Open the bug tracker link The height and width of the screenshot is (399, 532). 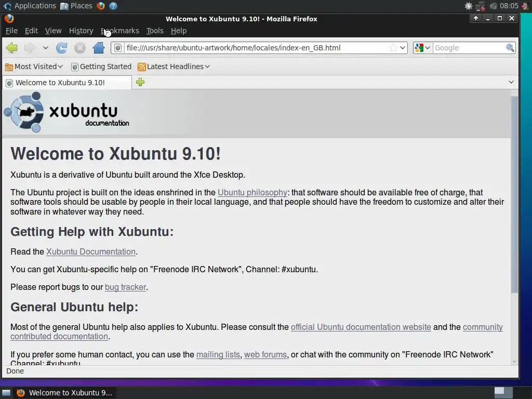pyautogui.click(x=125, y=287)
